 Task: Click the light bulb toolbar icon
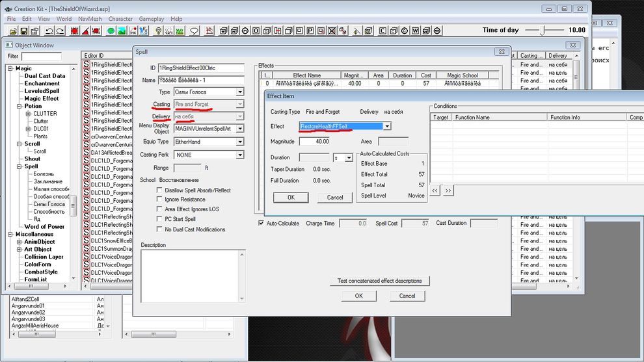pyautogui.click(x=159, y=31)
